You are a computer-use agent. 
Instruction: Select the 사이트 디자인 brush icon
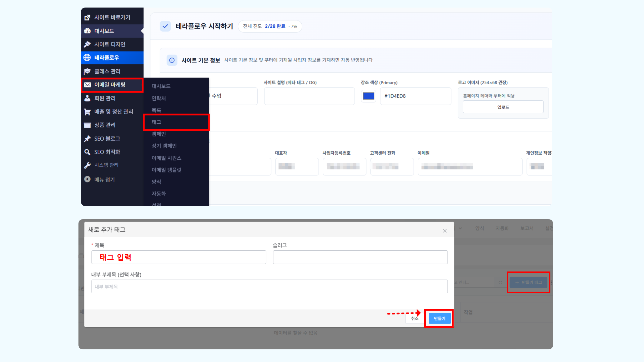click(x=87, y=44)
